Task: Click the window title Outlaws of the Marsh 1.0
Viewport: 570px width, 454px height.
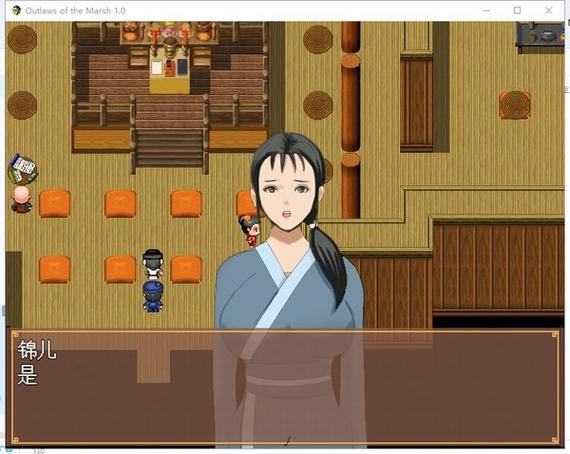Action: tap(76, 11)
